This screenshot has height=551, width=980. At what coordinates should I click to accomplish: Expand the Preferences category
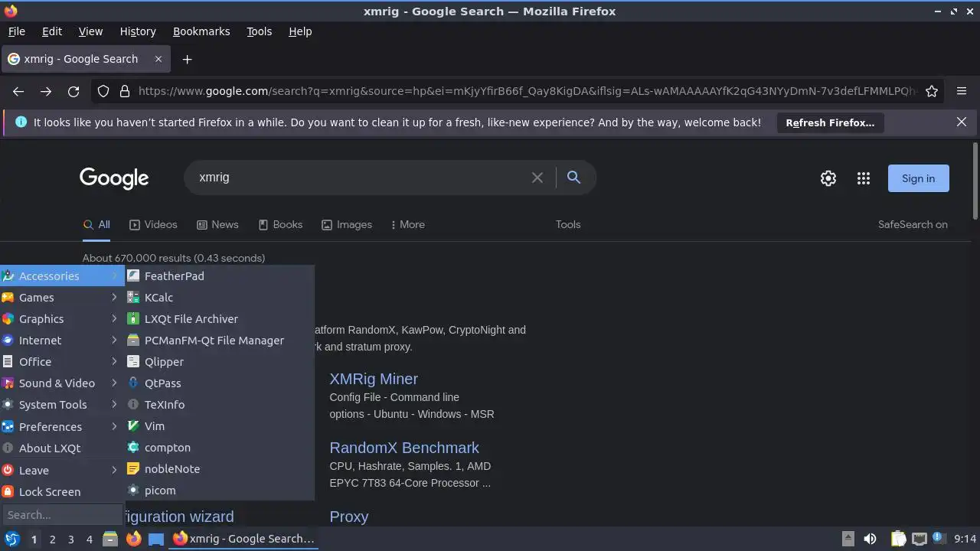pyautogui.click(x=61, y=427)
